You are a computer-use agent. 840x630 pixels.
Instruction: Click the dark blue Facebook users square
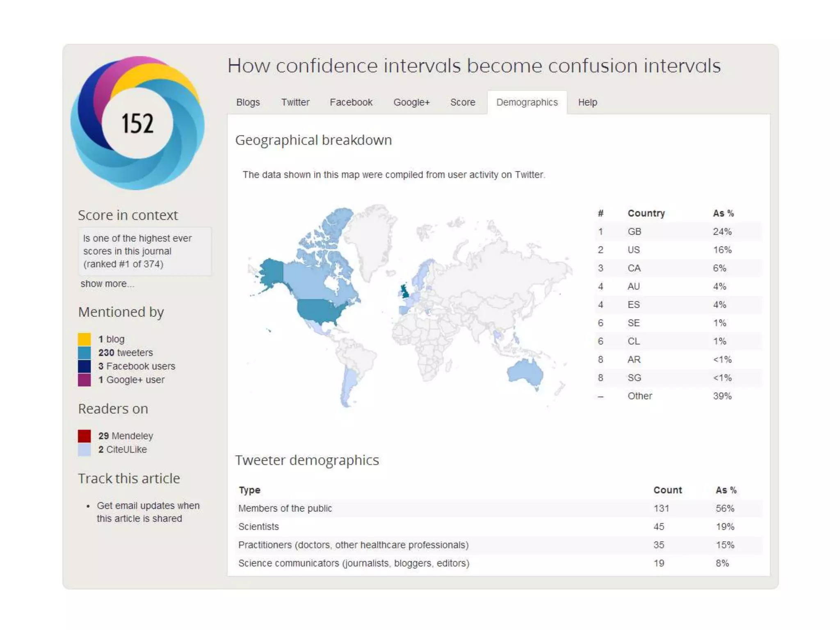[84, 366]
